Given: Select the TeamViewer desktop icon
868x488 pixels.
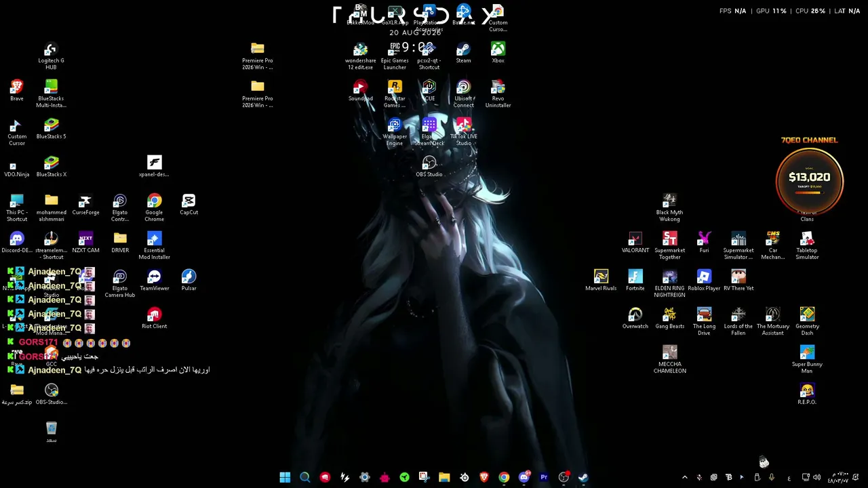Looking at the screenshot, I should point(154,281).
